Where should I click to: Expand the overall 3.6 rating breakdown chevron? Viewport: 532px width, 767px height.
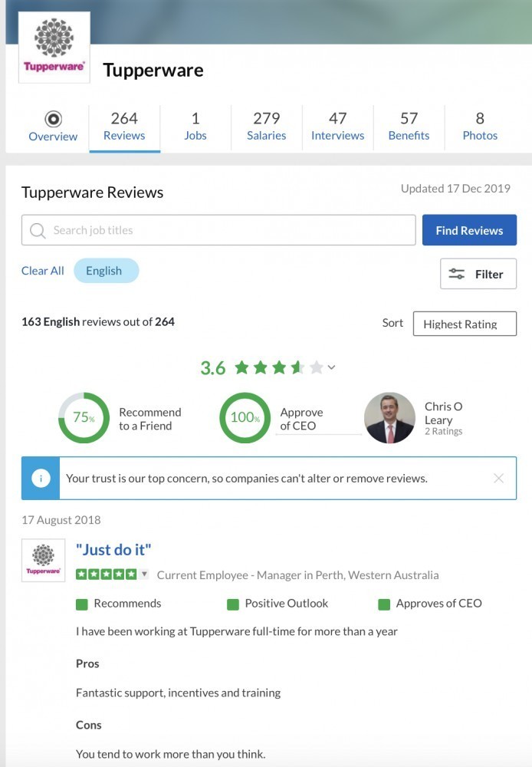tap(331, 367)
